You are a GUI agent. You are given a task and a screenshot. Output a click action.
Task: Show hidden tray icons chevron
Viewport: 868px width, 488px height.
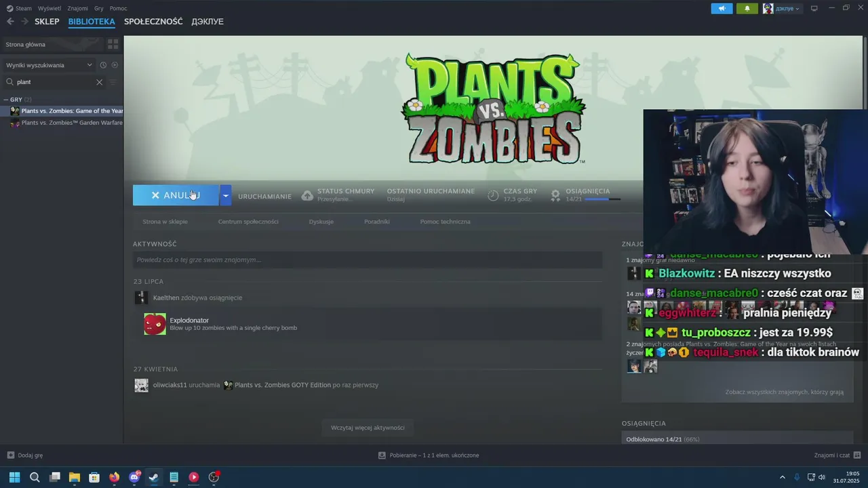coord(782,477)
